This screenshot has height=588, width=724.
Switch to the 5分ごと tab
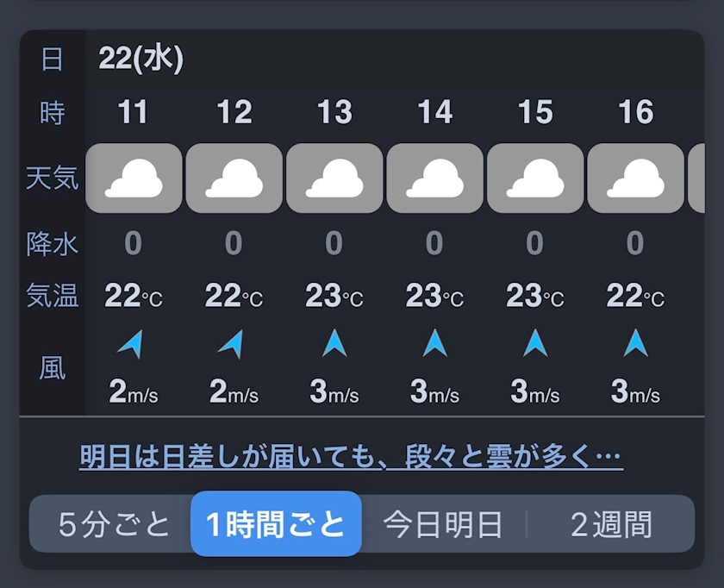(115, 524)
